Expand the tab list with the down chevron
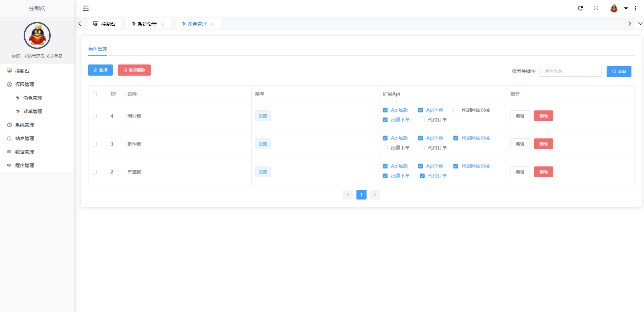 640,23
